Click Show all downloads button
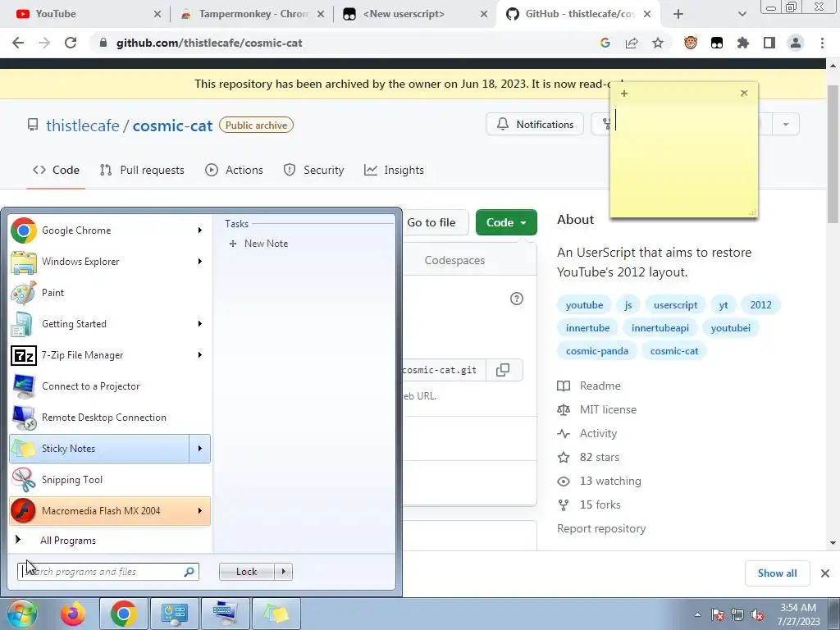Image resolution: width=840 pixels, height=630 pixels. 778,573
